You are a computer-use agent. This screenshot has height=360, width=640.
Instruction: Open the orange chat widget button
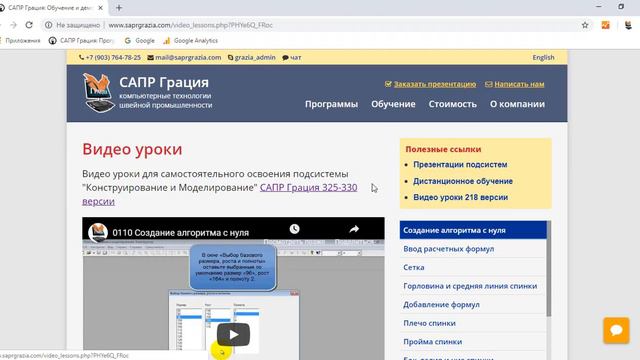(616, 330)
